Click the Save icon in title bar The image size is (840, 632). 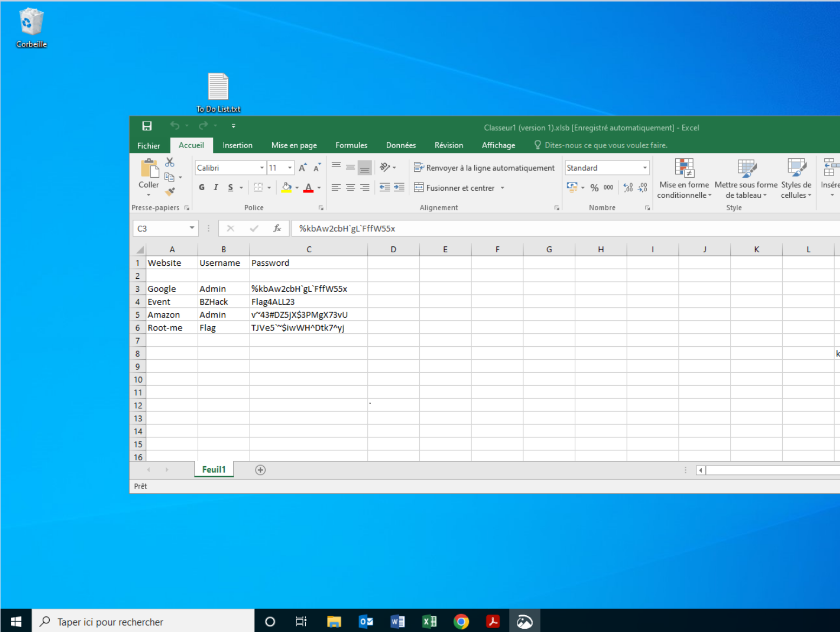(147, 126)
